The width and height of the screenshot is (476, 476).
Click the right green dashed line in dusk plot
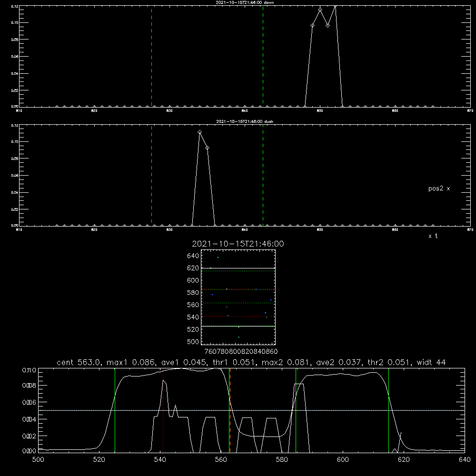pyautogui.click(x=263, y=176)
